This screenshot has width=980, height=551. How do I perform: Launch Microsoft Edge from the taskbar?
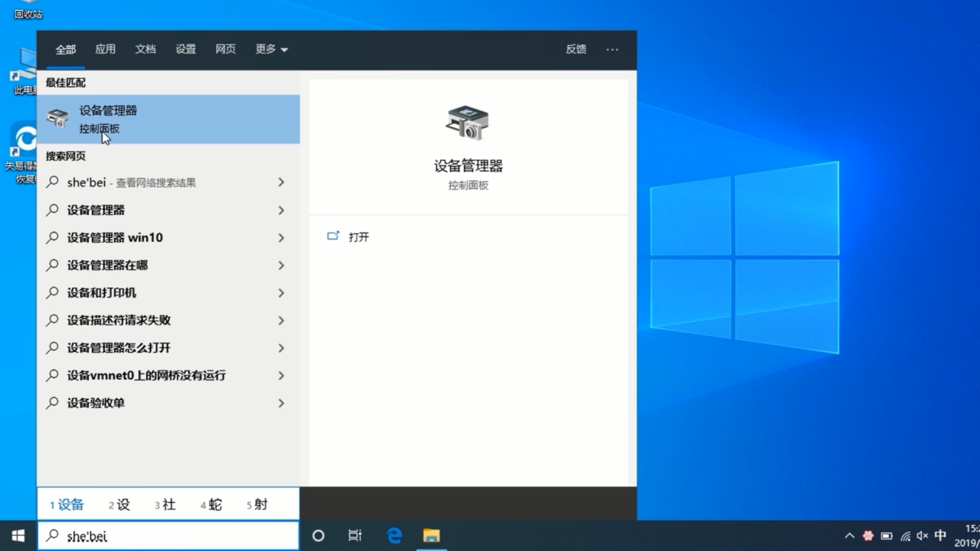pyautogui.click(x=394, y=536)
